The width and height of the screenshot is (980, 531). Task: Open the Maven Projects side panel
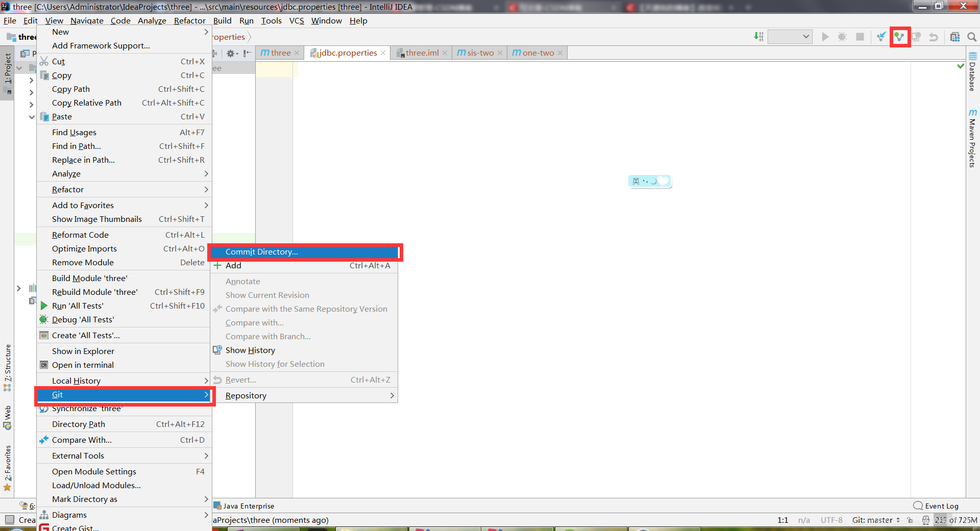(x=972, y=138)
